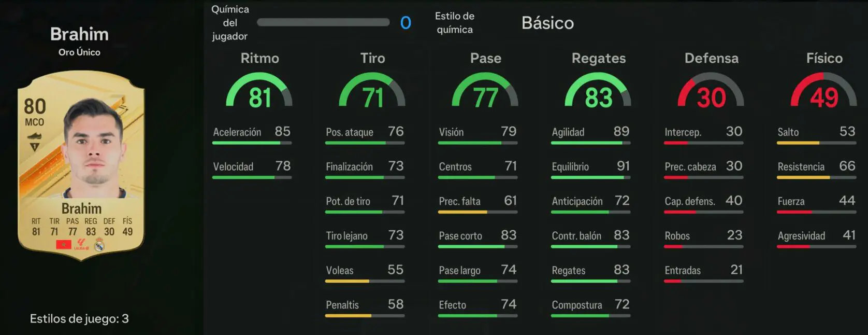Screen dimensions: 868x335
Task: Click the 80 overall rating on the card
Action: click(x=35, y=107)
